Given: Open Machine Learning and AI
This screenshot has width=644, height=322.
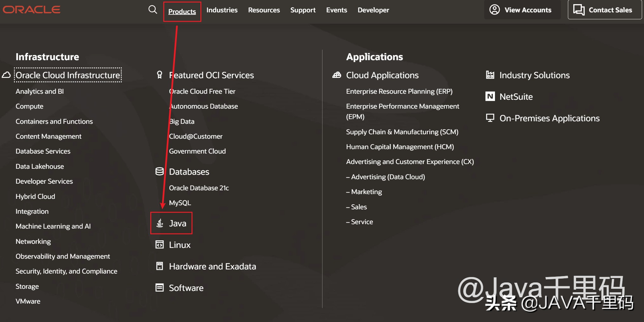Looking at the screenshot, I should [x=53, y=226].
